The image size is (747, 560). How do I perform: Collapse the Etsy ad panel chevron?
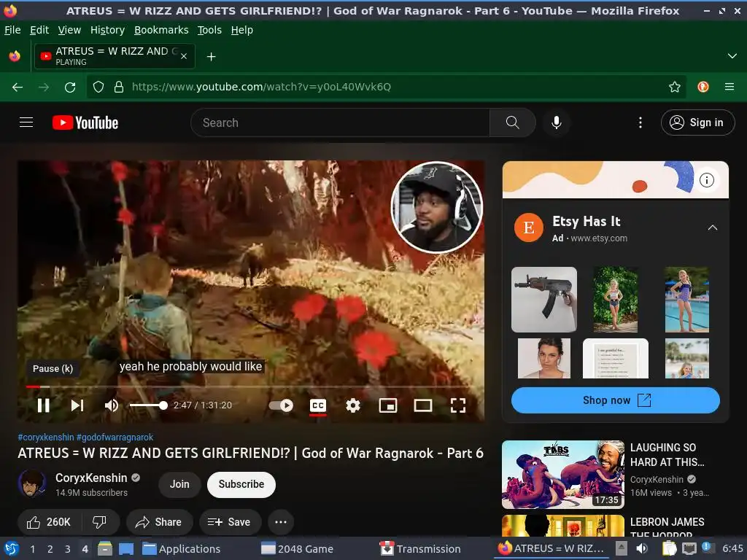click(x=713, y=227)
